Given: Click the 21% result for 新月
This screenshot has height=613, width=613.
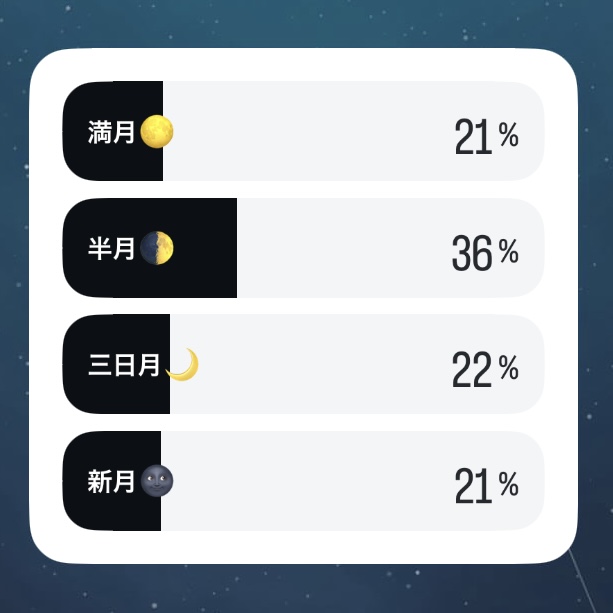Looking at the screenshot, I should point(487,486).
